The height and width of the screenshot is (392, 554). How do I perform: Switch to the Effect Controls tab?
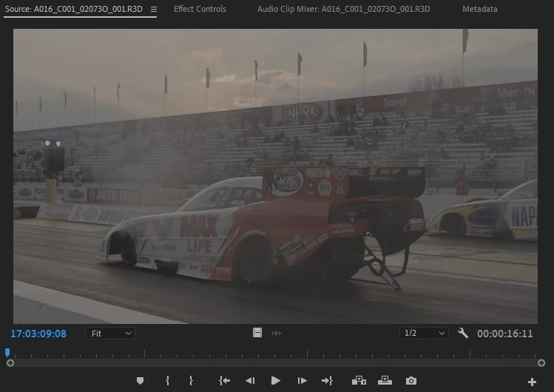200,9
